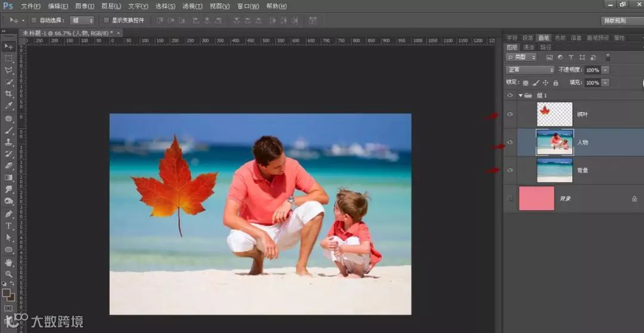Select the Lasso tool
Image resolution: width=644 pixels, height=333 pixels.
coord(8,70)
